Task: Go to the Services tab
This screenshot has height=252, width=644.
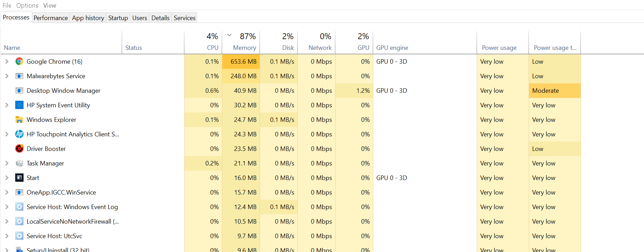Action: 185,18
